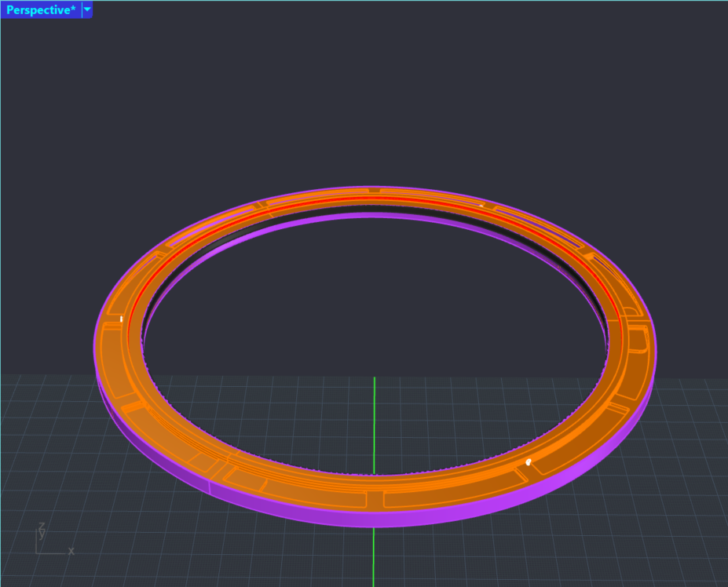Open the Perspective viewport dropdown arrow
This screenshot has height=587, width=728.
87,10
